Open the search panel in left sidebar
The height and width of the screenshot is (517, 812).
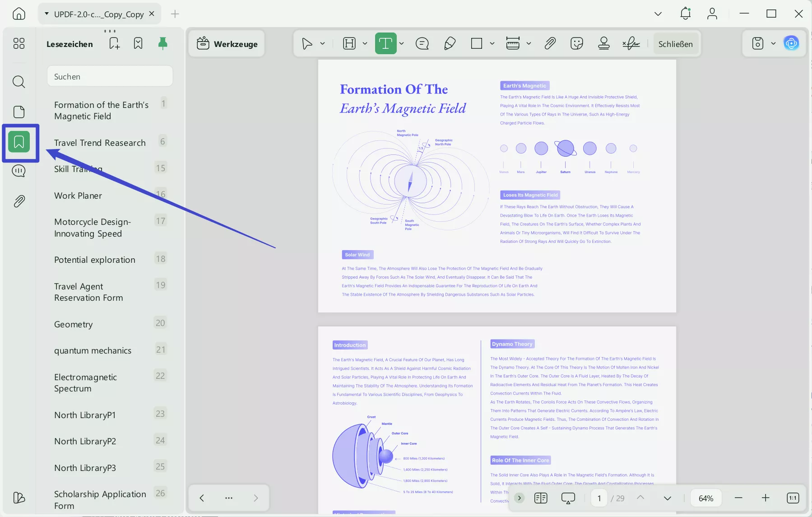tap(19, 82)
